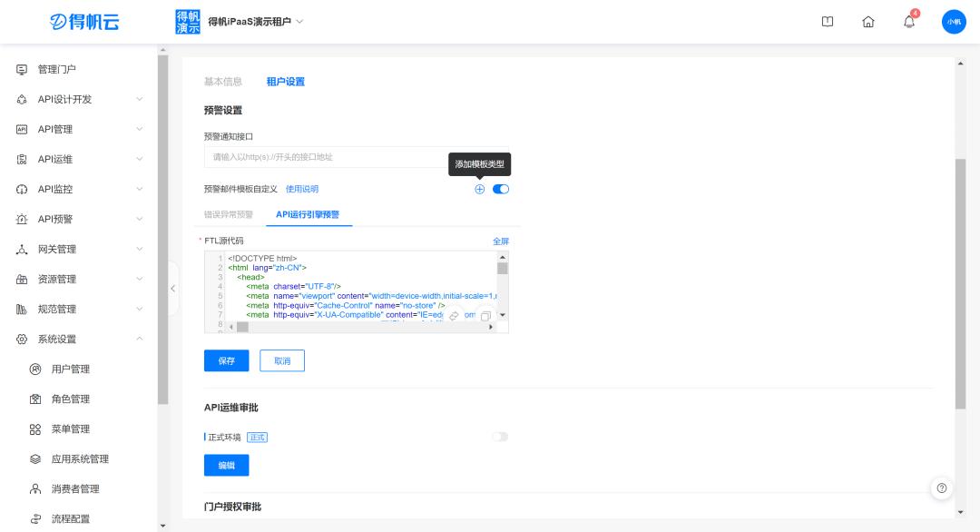
Task: Click the 流程配置 menu icon
Action: point(35,519)
